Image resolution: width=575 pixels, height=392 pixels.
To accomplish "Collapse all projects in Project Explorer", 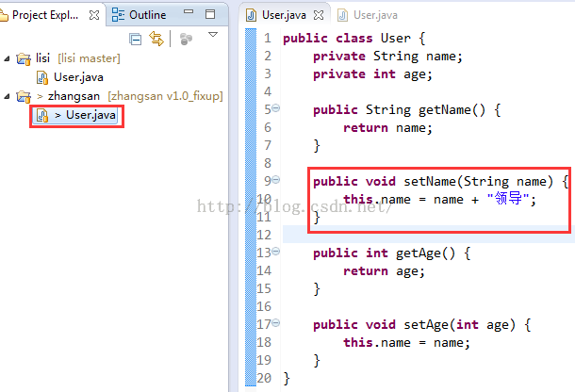I will (x=136, y=39).
